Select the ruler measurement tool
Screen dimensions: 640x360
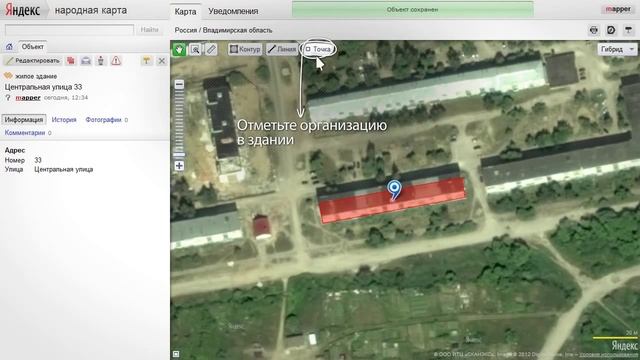click(211, 49)
